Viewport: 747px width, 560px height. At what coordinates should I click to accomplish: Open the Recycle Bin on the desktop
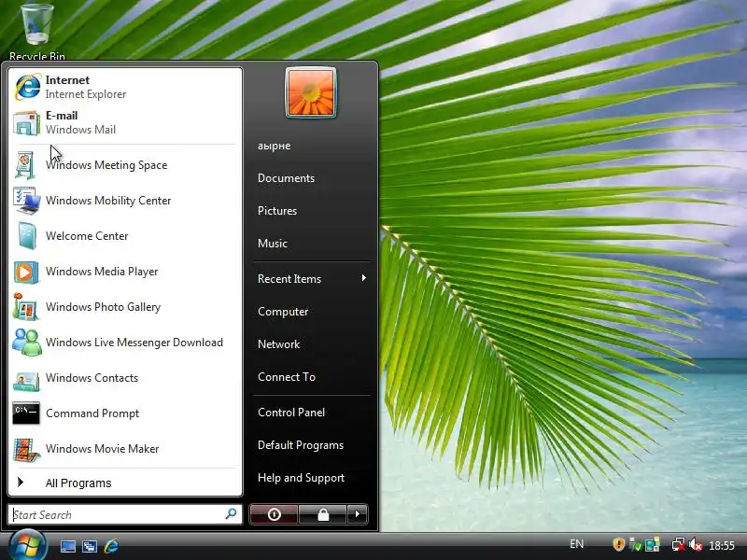37,31
